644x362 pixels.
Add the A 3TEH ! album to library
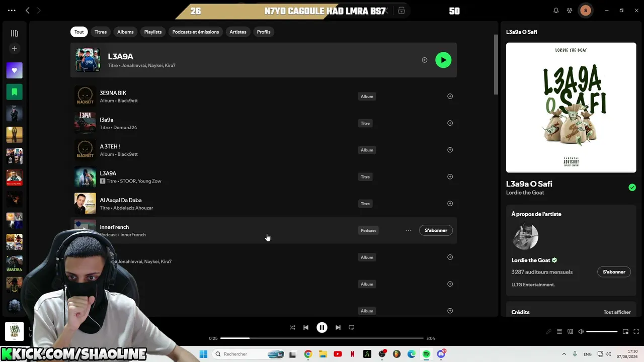pyautogui.click(x=450, y=150)
